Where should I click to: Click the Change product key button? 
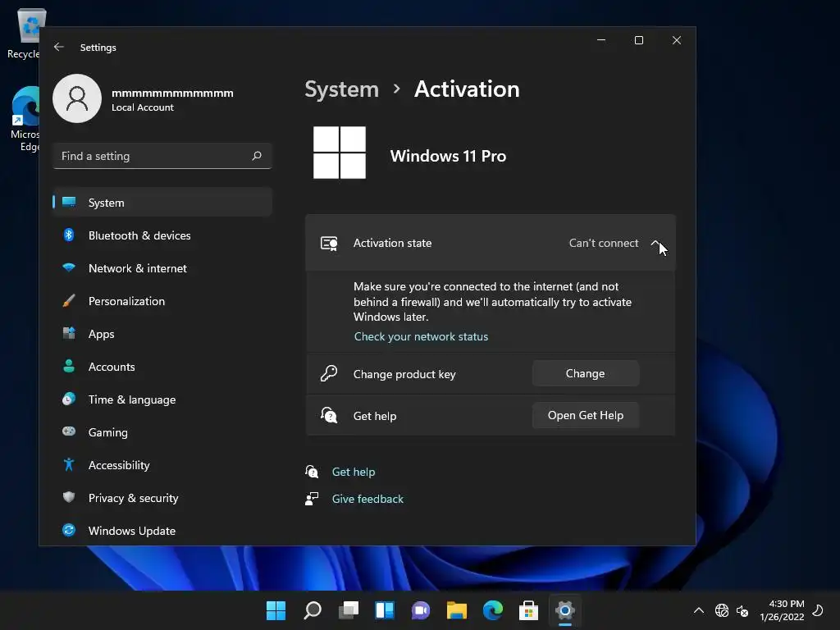pyautogui.click(x=586, y=373)
